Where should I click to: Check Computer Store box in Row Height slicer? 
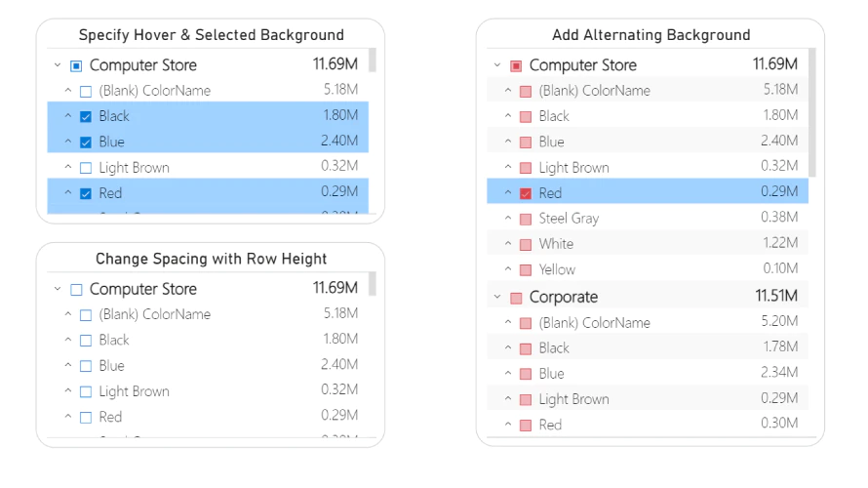[76, 290]
